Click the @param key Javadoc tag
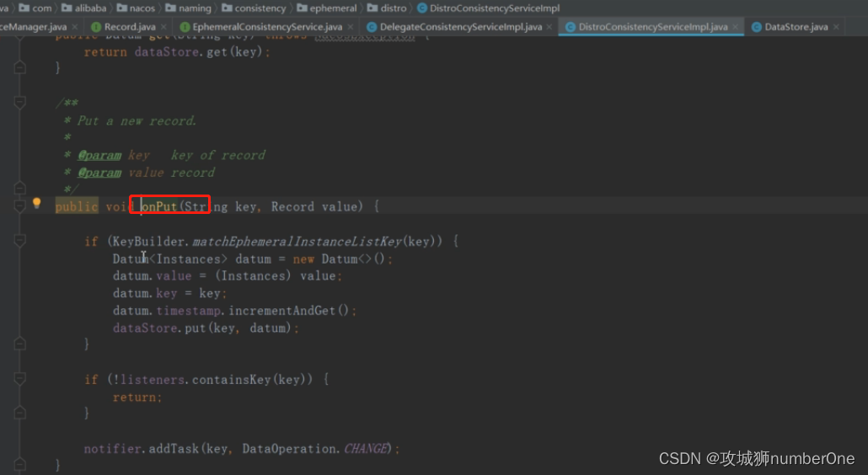The width and height of the screenshot is (868, 475). tap(99, 155)
